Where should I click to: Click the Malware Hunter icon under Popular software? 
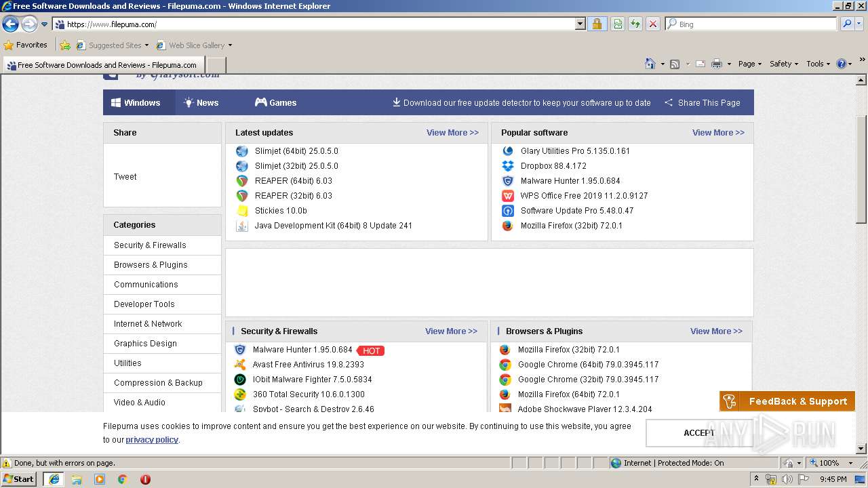coord(508,181)
